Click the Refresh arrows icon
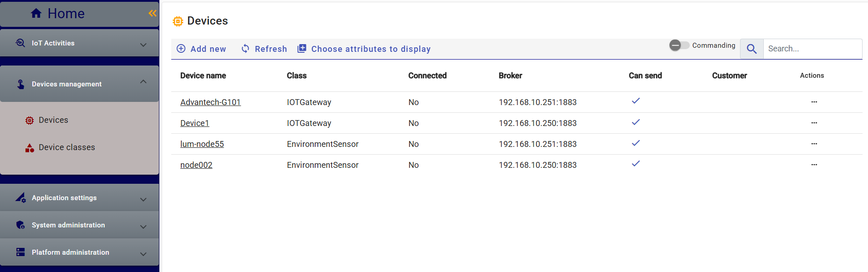This screenshot has height=272, width=868. pos(245,49)
